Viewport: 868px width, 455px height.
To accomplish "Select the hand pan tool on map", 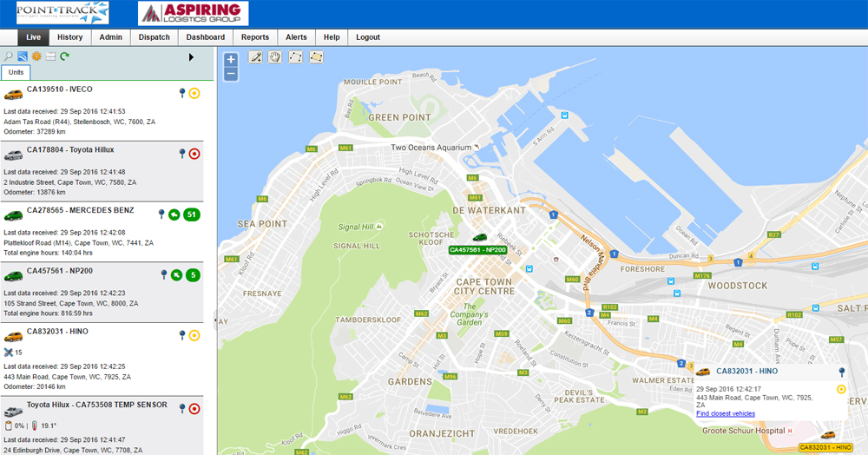I will coord(275,57).
